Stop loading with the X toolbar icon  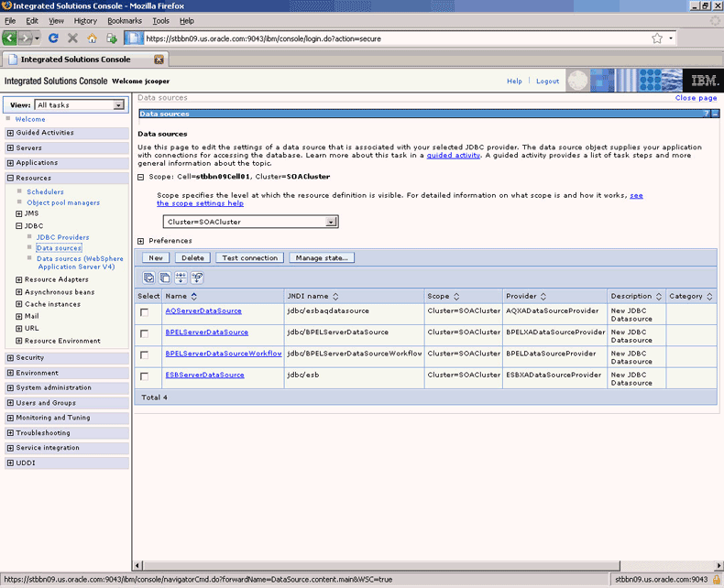(x=72, y=38)
